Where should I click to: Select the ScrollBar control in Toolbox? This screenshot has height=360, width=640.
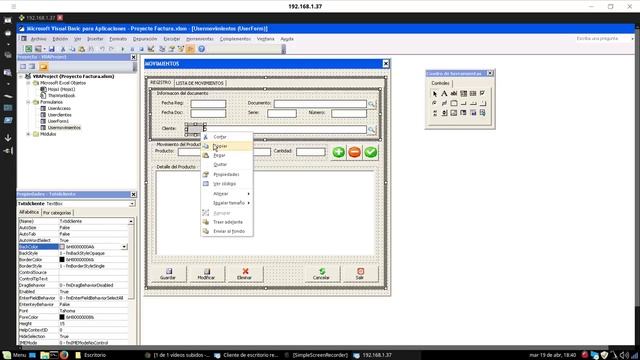(435, 113)
